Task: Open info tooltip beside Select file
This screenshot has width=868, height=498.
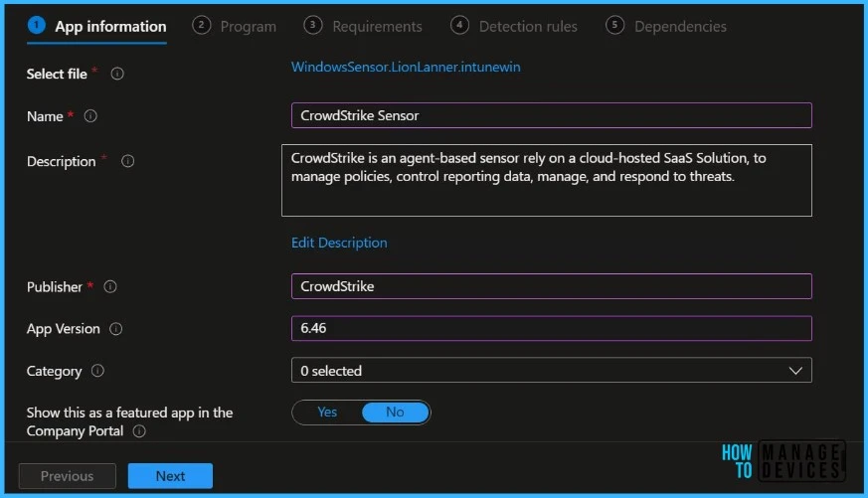Action: tap(116, 74)
